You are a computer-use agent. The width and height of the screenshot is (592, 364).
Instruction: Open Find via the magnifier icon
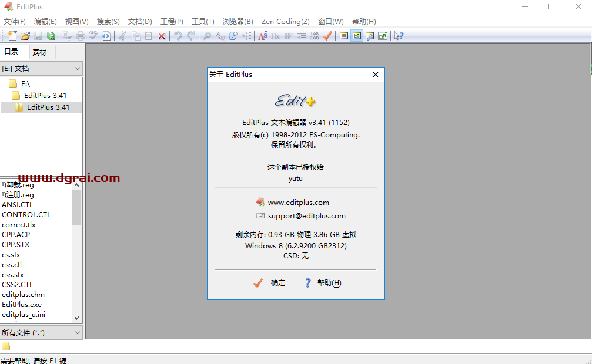[207, 36]
